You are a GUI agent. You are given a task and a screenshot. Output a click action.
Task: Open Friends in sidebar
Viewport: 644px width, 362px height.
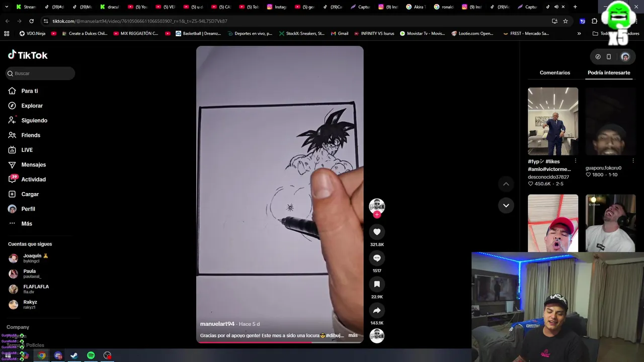point(31,135)
